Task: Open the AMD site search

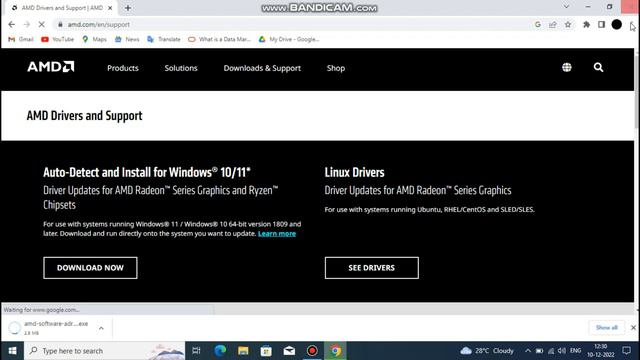Action: (x=598, y=67)
